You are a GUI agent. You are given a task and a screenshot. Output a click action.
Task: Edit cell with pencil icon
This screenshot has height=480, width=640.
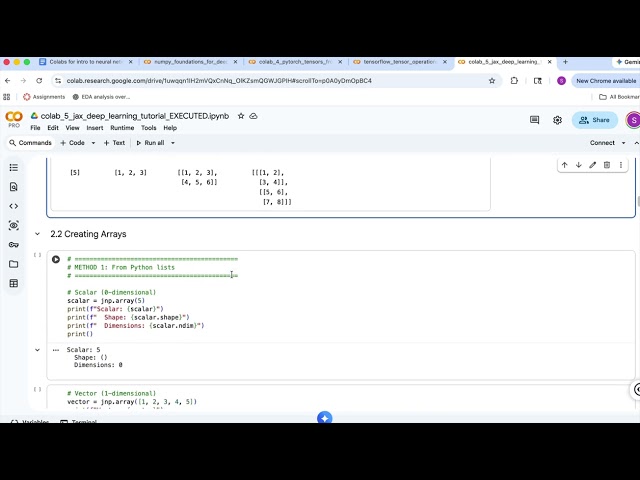point(593,165)
